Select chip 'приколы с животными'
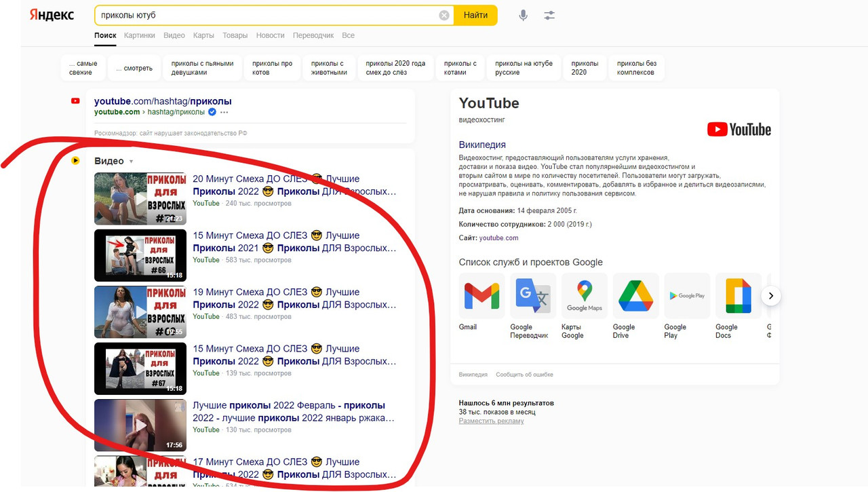 [x=329, y=68]
